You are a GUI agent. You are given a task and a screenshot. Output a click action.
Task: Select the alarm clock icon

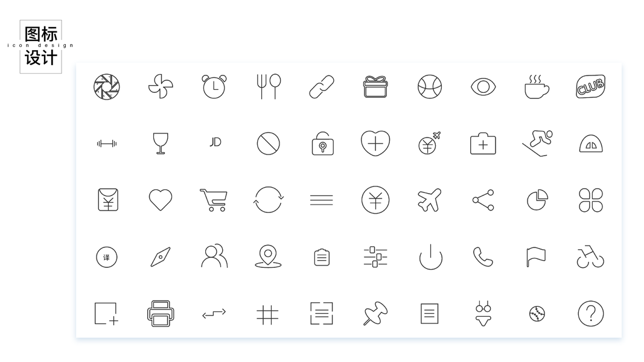[x=214, y=87]
